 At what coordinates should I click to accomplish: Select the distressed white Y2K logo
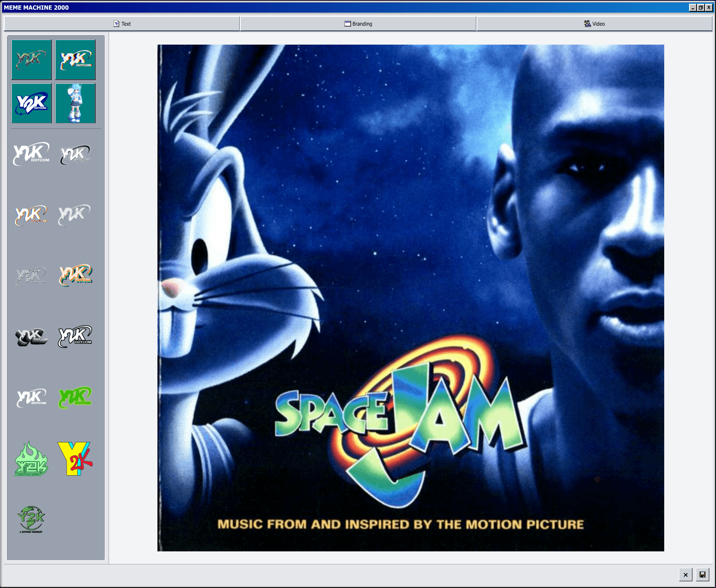(x=76, y=216)
